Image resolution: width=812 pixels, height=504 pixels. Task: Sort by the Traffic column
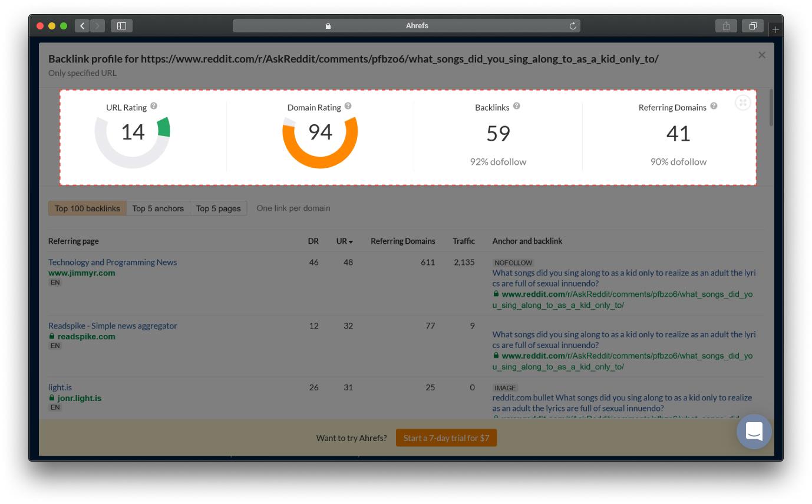pos(464,241)
